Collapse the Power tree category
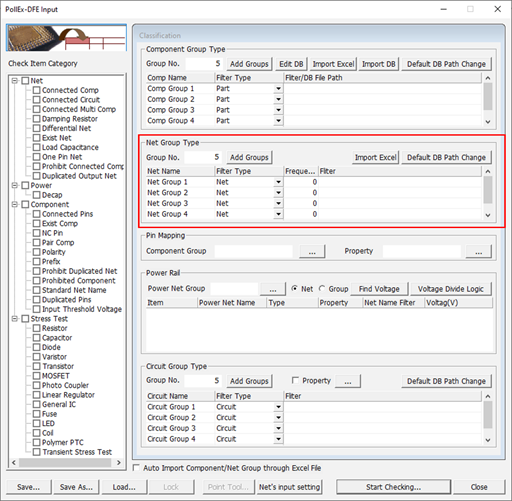512x501 pixels. (x=15, y=185)
